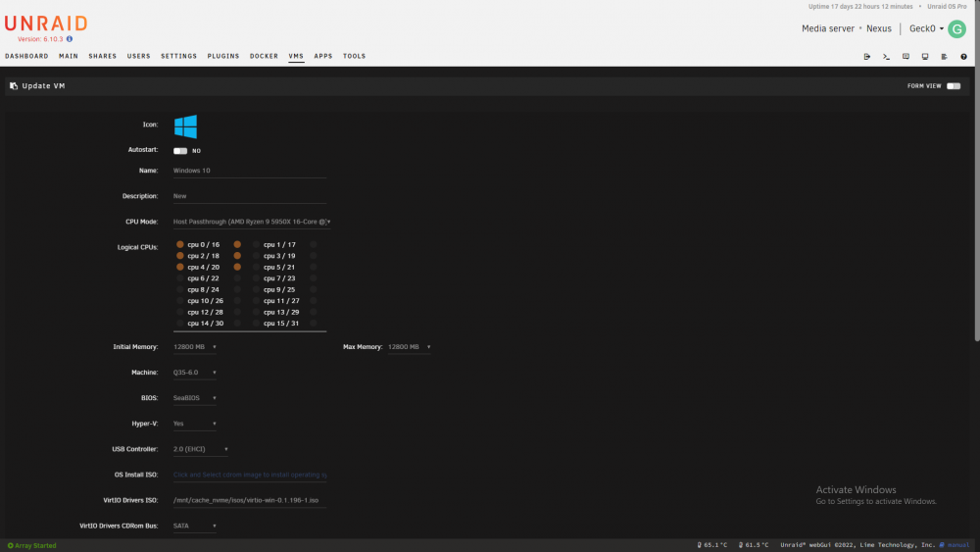
Task: Open the Apps tab
Action: (323, 56)
